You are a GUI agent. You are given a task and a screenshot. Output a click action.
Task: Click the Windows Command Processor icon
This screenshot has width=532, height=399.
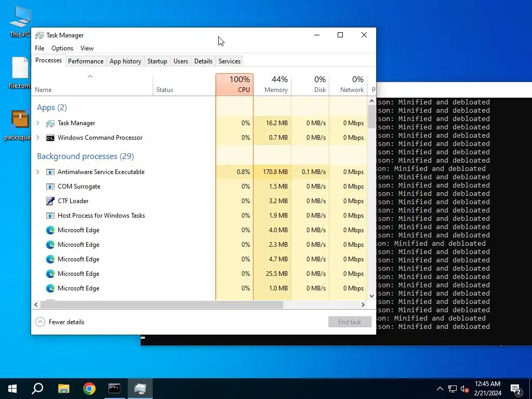(50, 138)
